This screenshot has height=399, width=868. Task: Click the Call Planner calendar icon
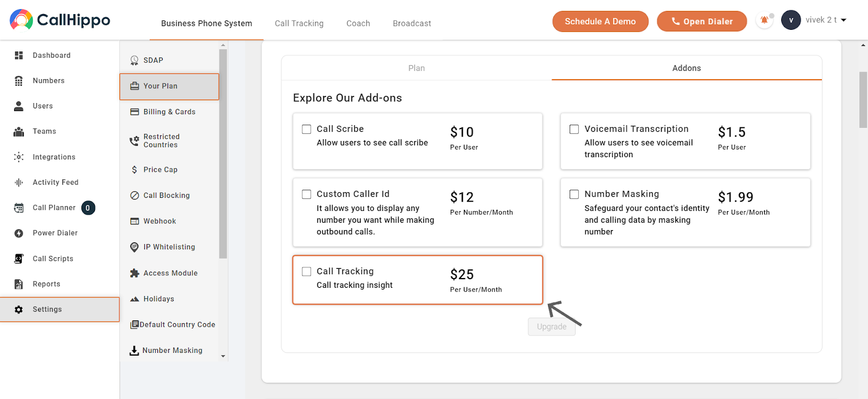click(19, 208)
